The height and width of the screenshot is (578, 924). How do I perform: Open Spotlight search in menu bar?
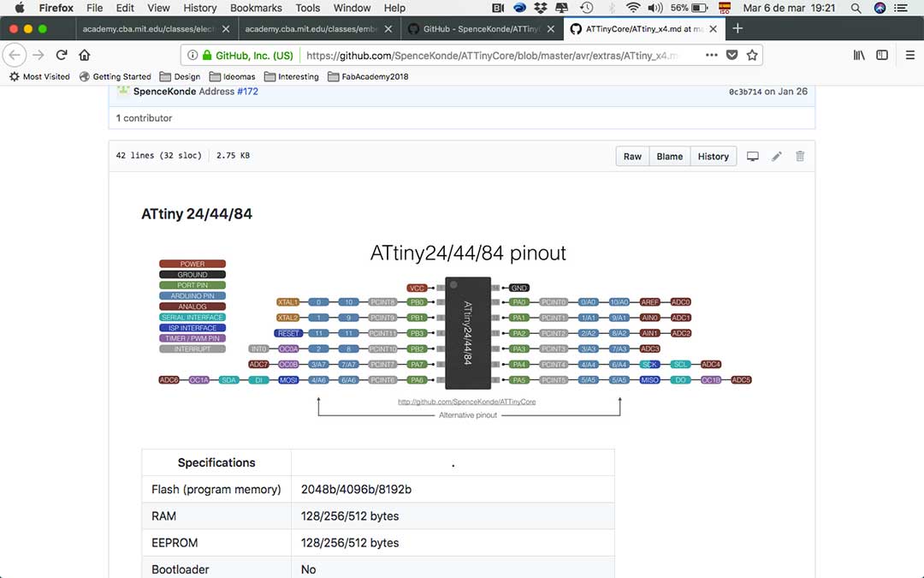pyautogui.click(x=856, y=8)
